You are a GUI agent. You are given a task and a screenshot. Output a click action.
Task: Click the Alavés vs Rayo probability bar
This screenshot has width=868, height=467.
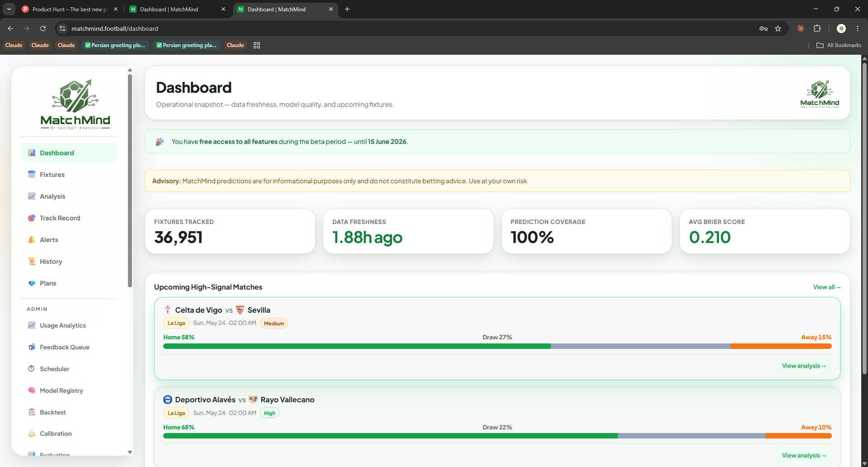pyautogui.click(x=497, y=436)
